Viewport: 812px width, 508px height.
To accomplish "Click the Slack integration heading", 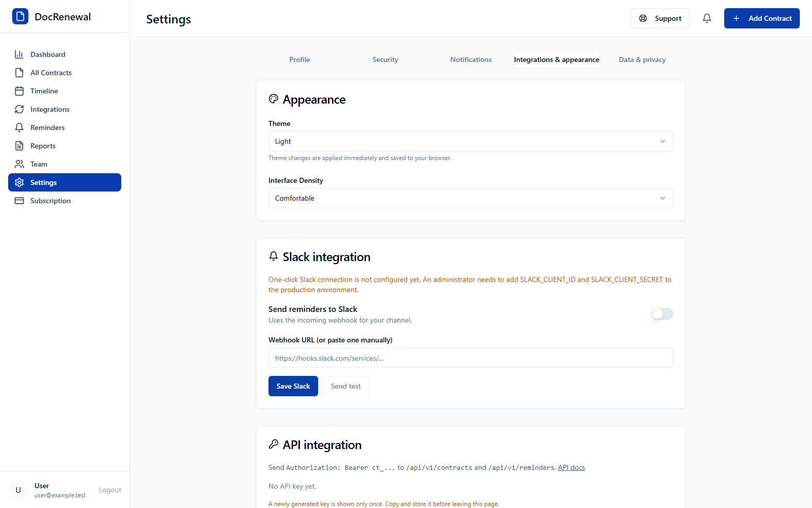I will click(326, 257).
